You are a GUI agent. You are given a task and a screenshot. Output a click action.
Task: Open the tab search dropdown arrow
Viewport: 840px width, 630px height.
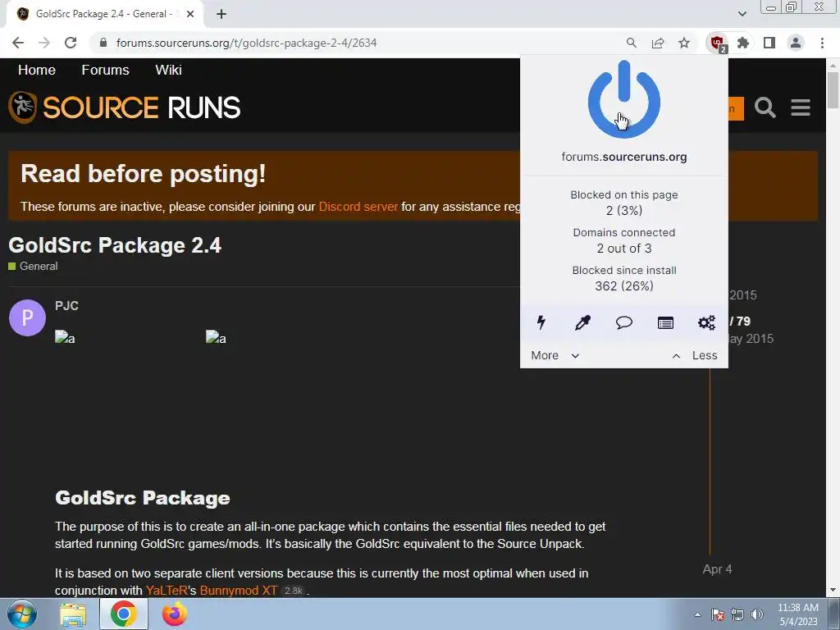pos(742,14)
